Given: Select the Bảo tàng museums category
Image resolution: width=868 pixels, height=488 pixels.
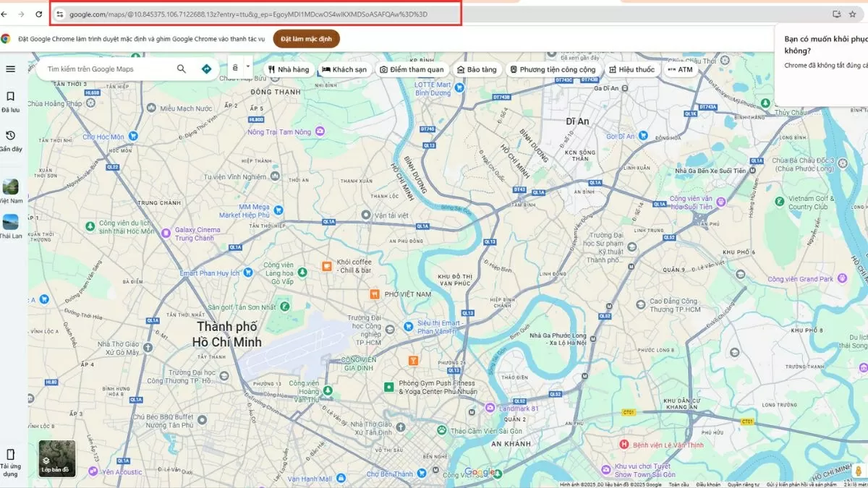Looking at the screenshot, I should tap(477, 69).
